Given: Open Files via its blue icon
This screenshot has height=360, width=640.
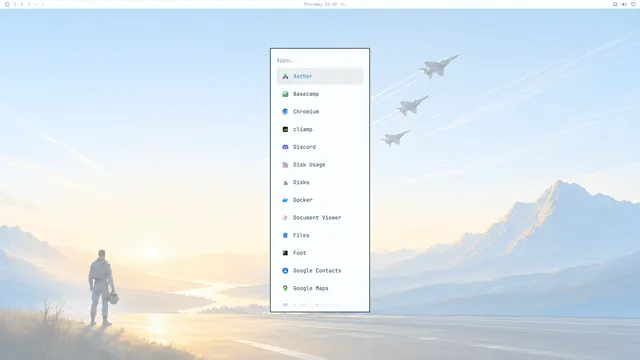Looking at the screenshot, I should click(x=285, y=235).
